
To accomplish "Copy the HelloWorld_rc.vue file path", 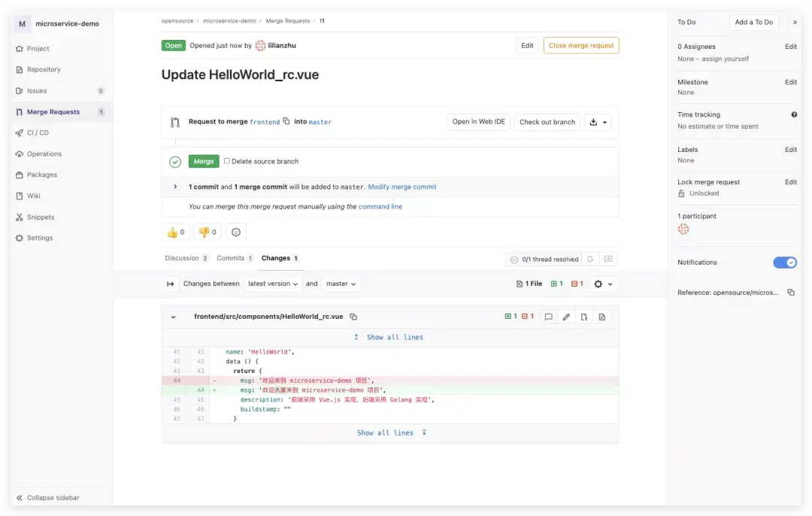I will point(353,317).
